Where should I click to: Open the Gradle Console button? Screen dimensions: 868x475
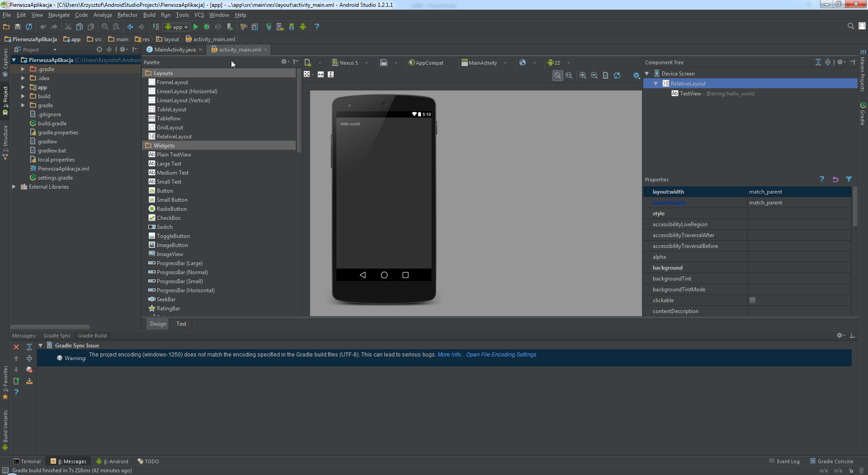pos(832,461)
